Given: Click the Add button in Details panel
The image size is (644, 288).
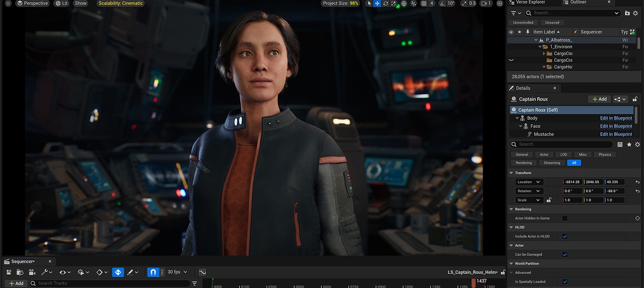Looking at the screenshot, I should (599, 99).
